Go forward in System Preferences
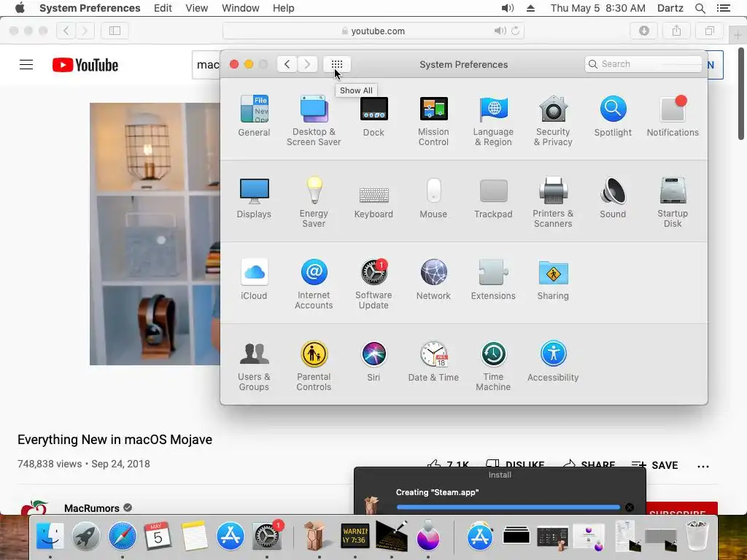 tap(307, 64)
